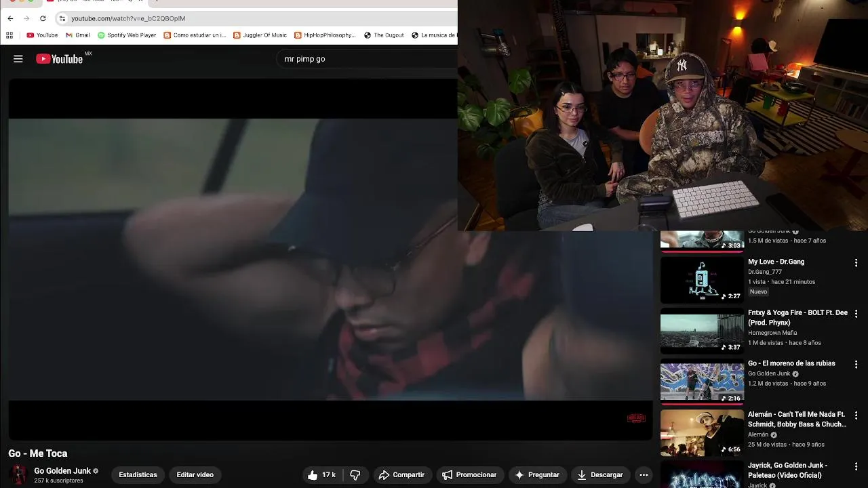Open HipHopPhilosophy bookmark
The height and width of the screenshot is (488, 868).
tap(325, 35)
